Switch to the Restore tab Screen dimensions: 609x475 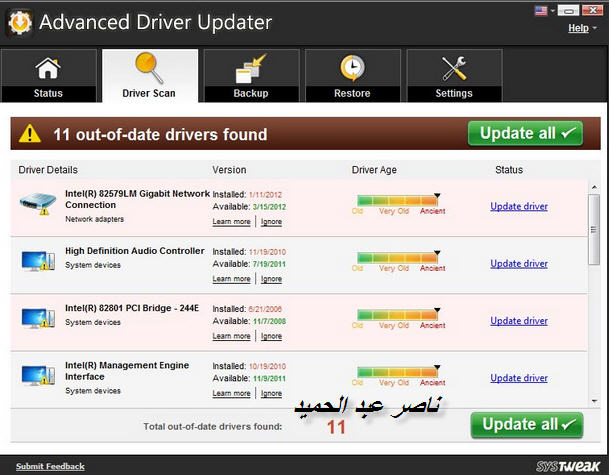(x=353, y=75)
